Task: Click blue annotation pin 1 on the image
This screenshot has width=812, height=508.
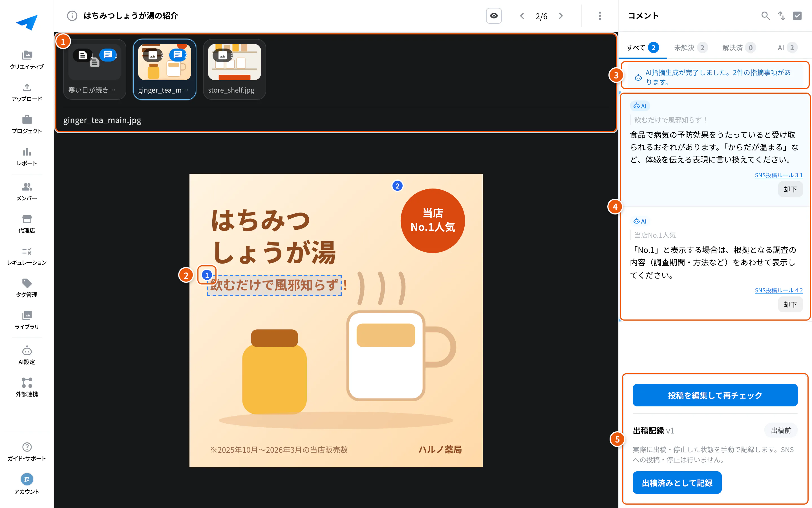Action: tap(207, 275)
